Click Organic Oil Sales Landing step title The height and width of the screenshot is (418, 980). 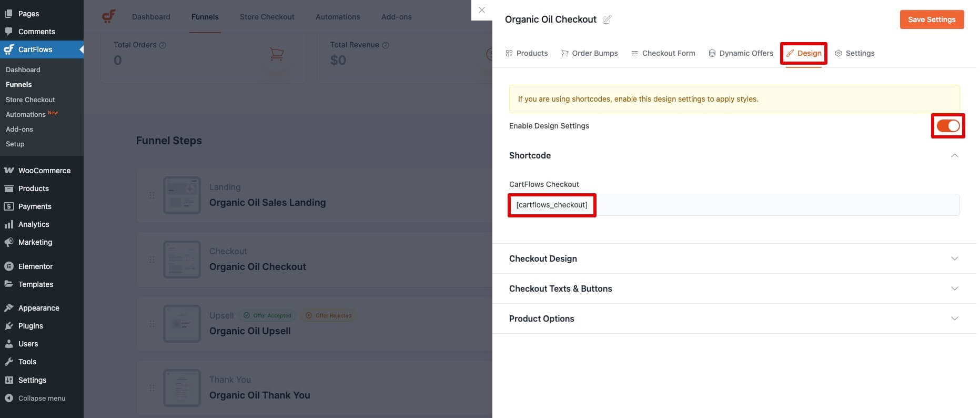pyautogui.click(x=267, y=203)
